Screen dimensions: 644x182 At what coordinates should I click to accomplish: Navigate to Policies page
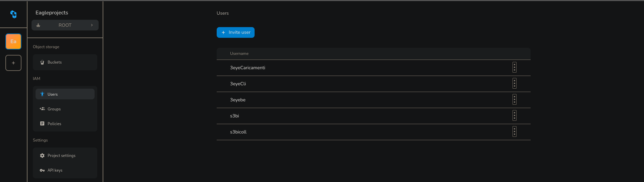(54, 124)
